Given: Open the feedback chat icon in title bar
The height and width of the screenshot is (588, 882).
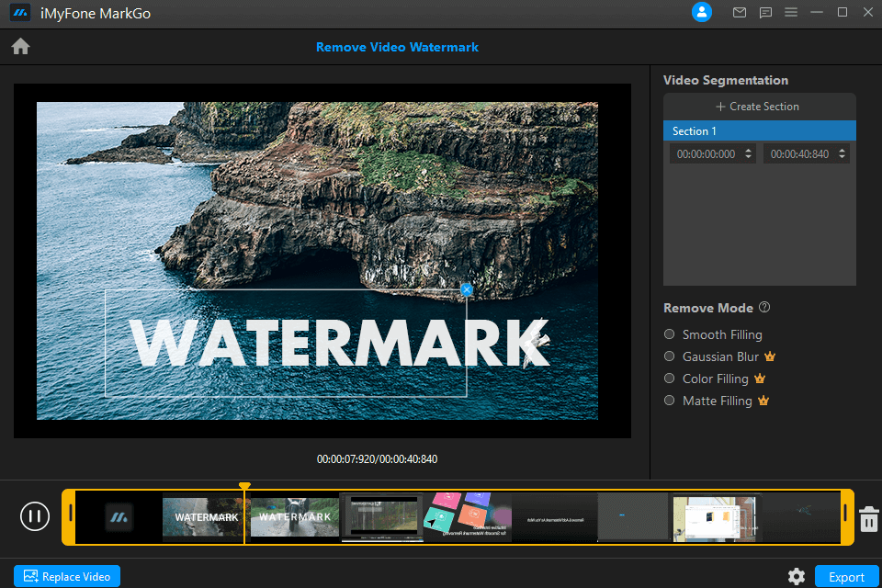Looking at the screenshot, I should pyautogui.click(x=765, y=13).
